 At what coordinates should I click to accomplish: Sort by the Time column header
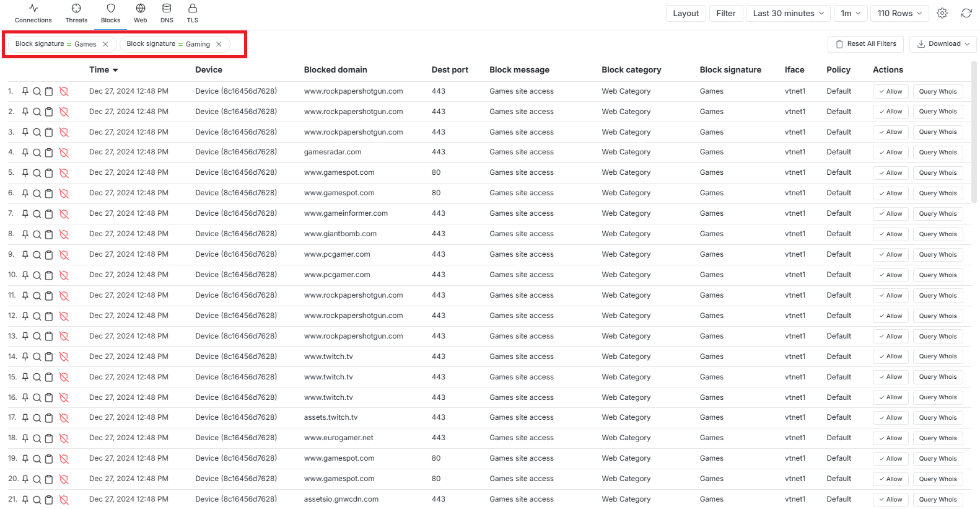(x=103, y=70)
